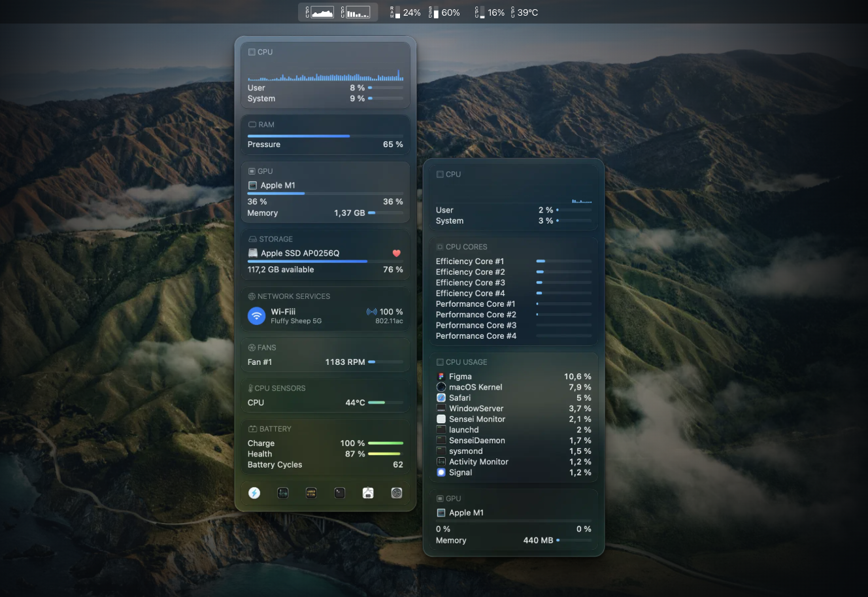Click the RAM section header icon
868x597 pixels.
(x=252, y=124)
